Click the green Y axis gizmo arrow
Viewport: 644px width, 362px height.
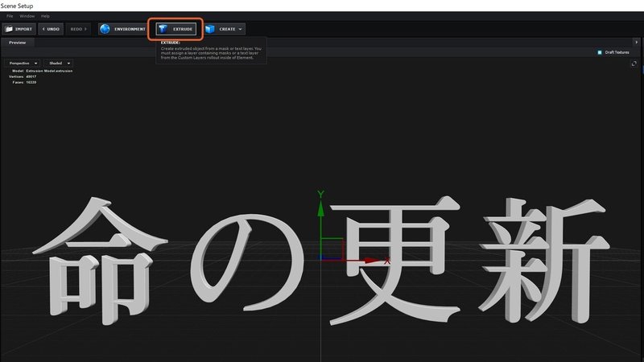pos(320,208)
